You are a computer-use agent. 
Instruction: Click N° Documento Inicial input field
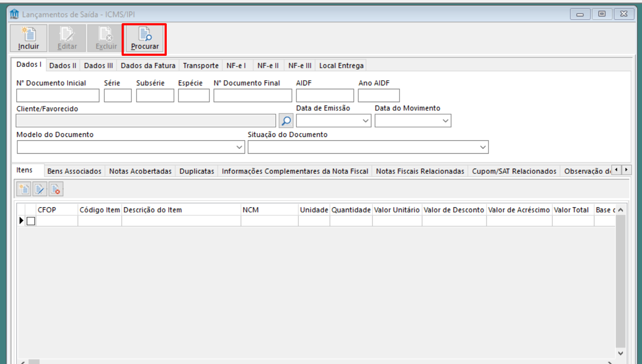(x=58, y=95)
